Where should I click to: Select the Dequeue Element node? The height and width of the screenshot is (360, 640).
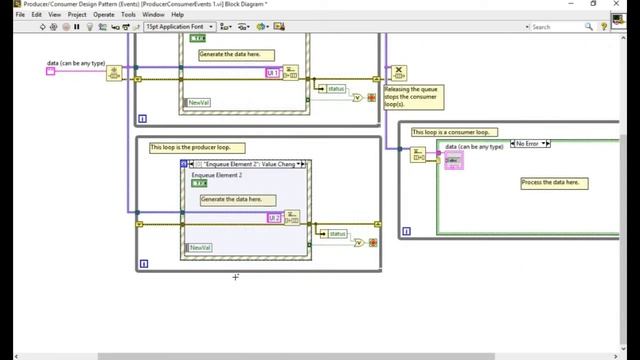(x=418, y=155)
